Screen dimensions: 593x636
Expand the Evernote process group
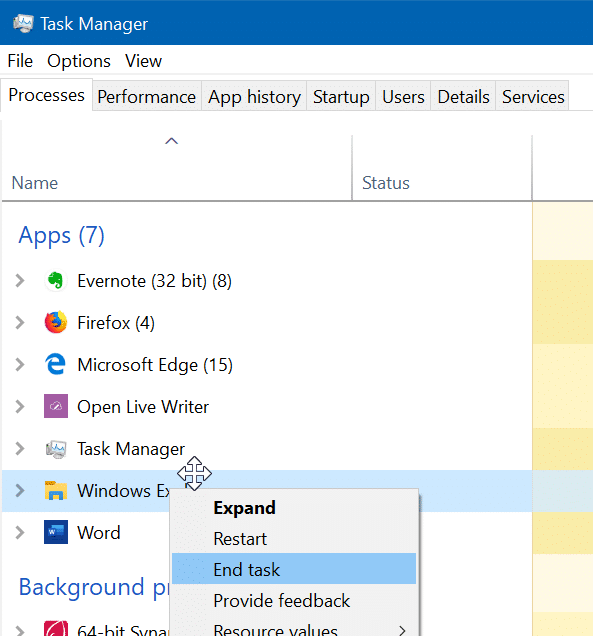[x=19, y=281]
